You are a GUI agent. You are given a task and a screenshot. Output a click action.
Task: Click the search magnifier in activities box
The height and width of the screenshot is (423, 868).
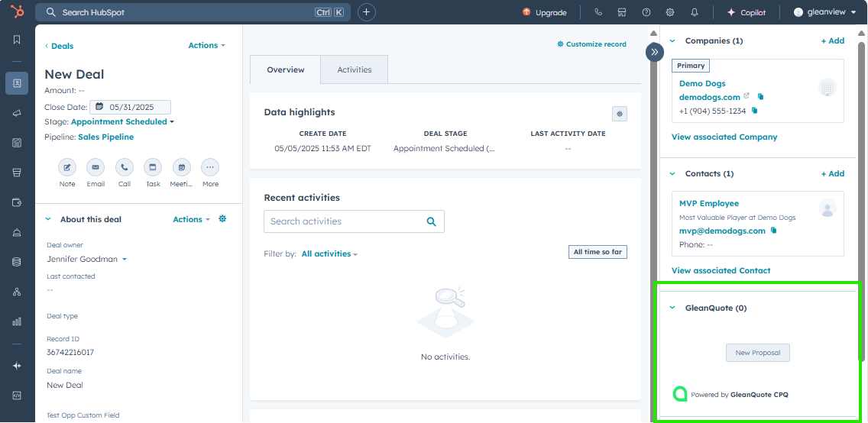pyautogui.click(x=431, y=221)
